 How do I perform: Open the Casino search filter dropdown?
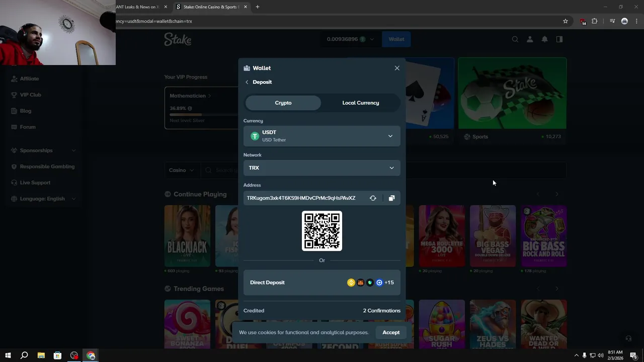click(181, 170)
